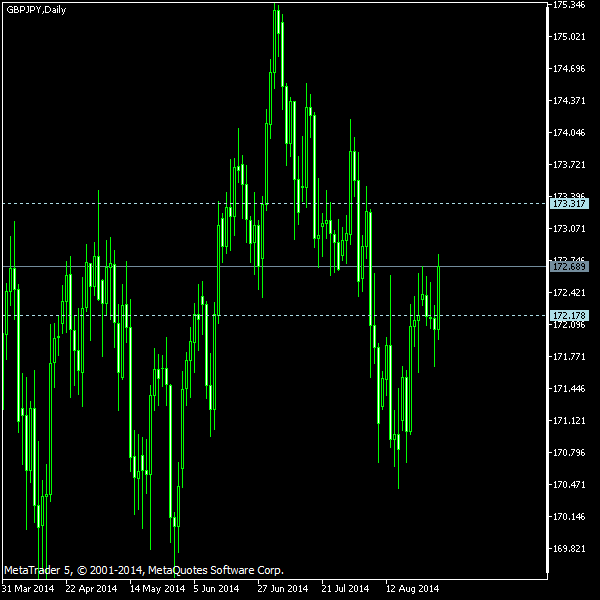600x600 pixels.
Task: Click the 22 Apr 2014 date label
Action: pos(91,589)
